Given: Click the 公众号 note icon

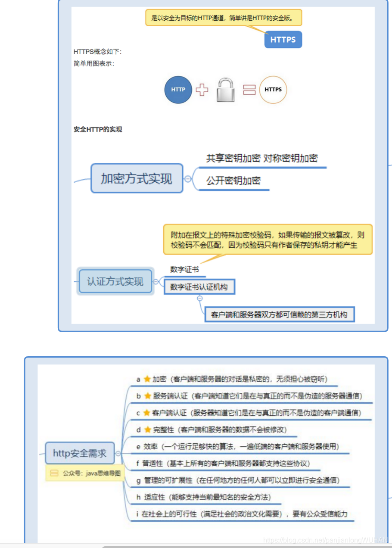Looking at the screenshot, I should 54,473.
